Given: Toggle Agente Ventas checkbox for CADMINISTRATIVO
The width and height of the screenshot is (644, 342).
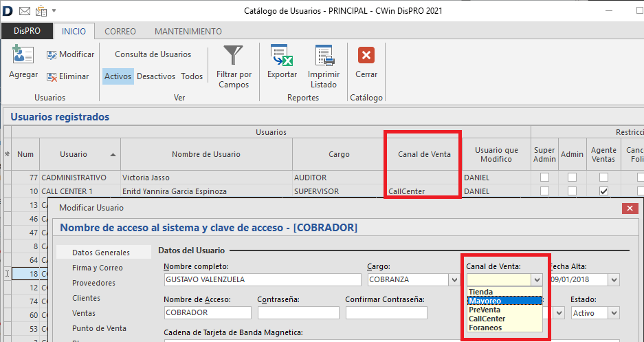Looking at the screenshot, I should click(603, 178).
